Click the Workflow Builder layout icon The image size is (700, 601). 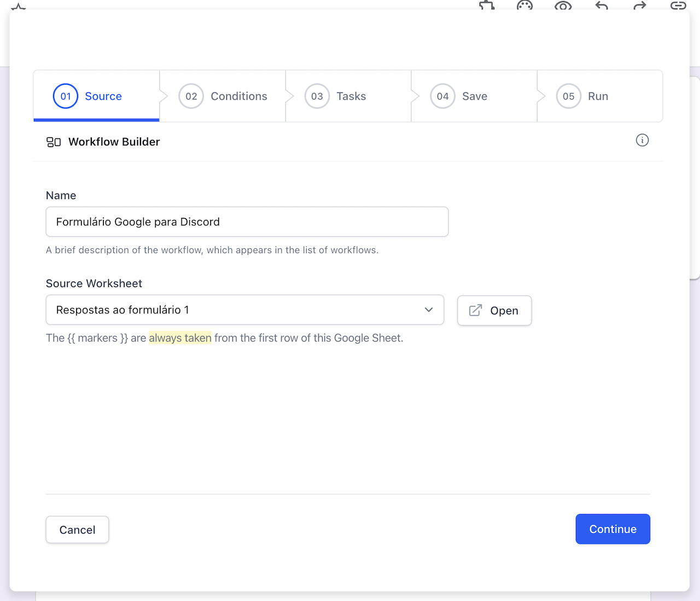[x=54, y=142]
